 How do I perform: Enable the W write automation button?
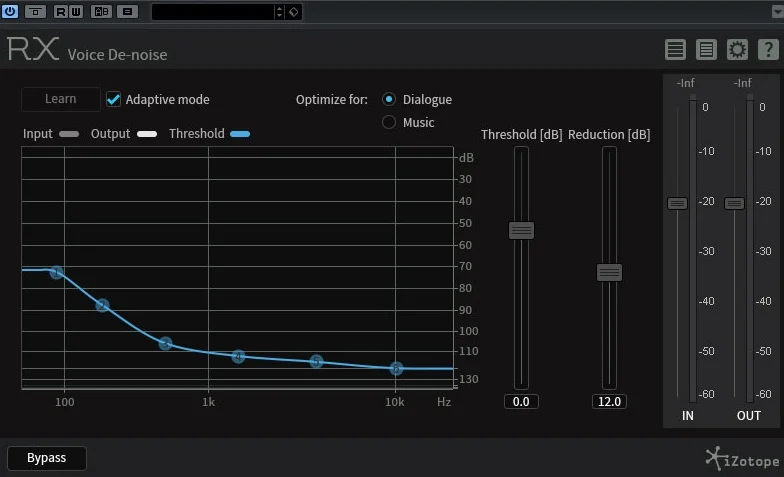[x=76, y=11]
